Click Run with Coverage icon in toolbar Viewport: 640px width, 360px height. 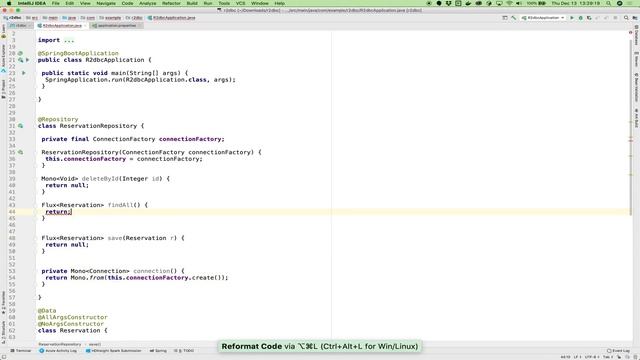click(x=589, y=18)
